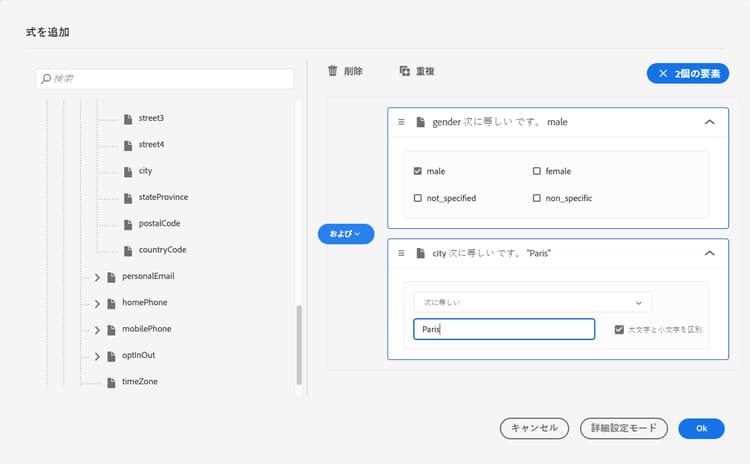750x464 pixels.
Task: Select city in the field tree
Action: point(145,171)
